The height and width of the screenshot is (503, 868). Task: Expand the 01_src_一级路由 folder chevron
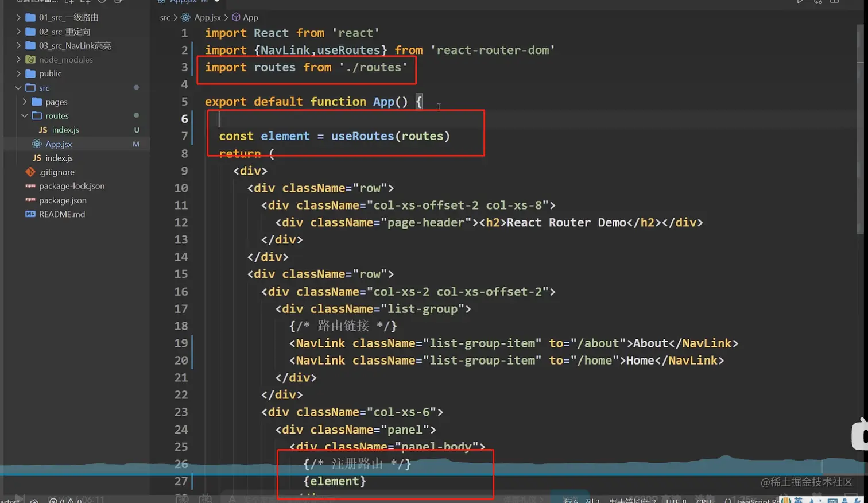point(18,17)
